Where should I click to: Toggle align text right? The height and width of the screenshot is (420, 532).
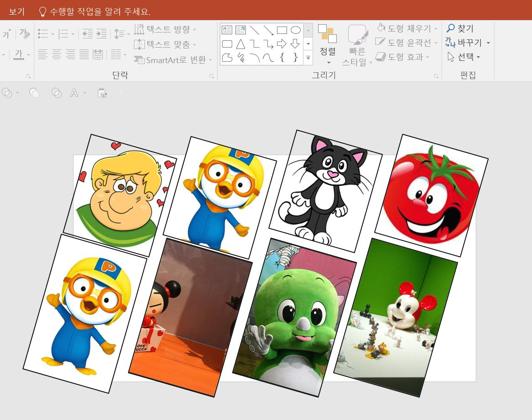[x=70, y=54]
